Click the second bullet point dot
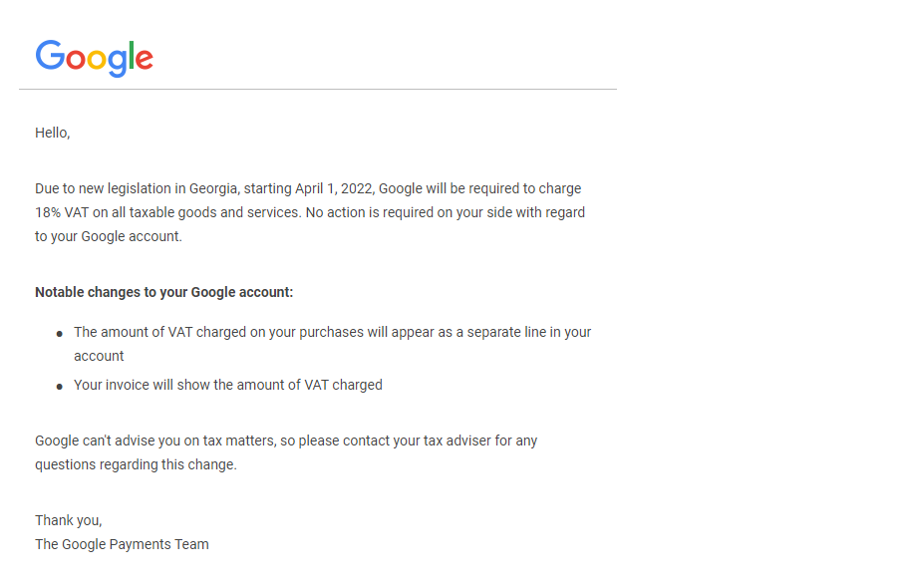The width and height of the screenshot is (910, 588). 60,386
